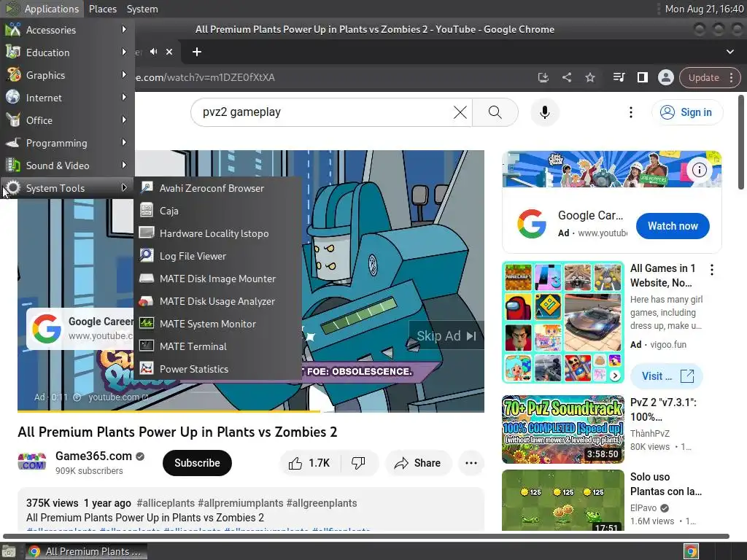This screenshot has height=560, width=747.
Task: Click the install app icon in address bar
Action: pos(543,77)
